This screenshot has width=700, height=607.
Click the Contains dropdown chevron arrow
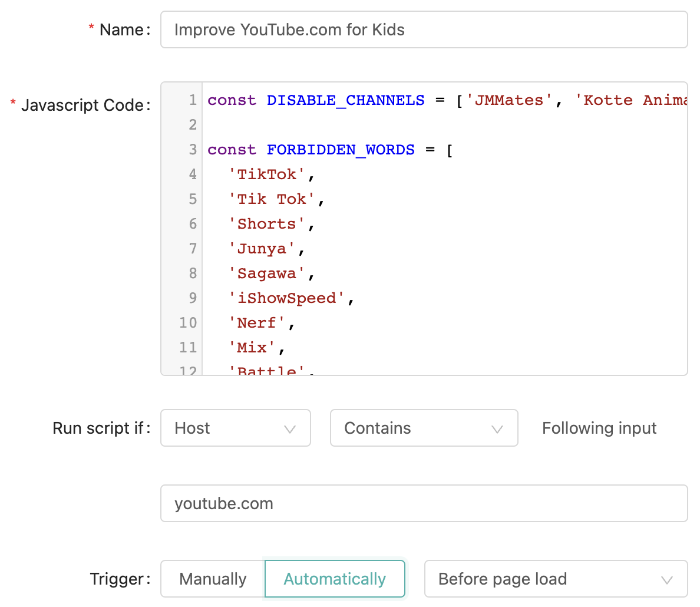click(497, 429)
